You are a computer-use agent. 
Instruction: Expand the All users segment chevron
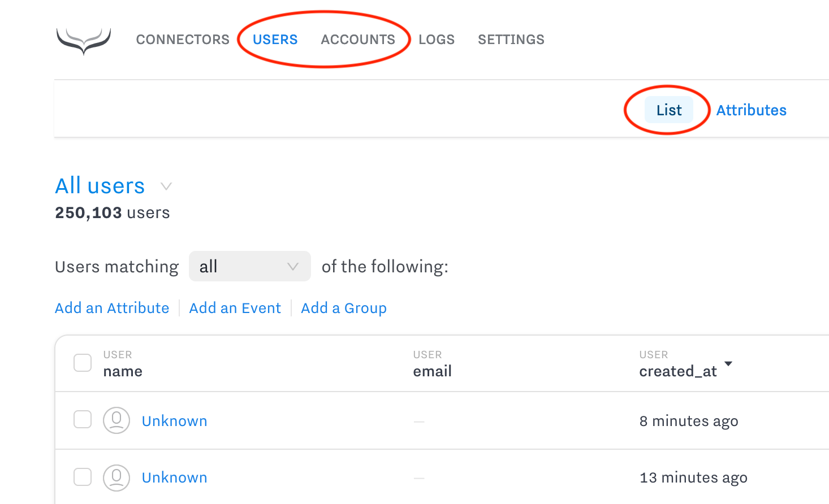click(166, 186)
